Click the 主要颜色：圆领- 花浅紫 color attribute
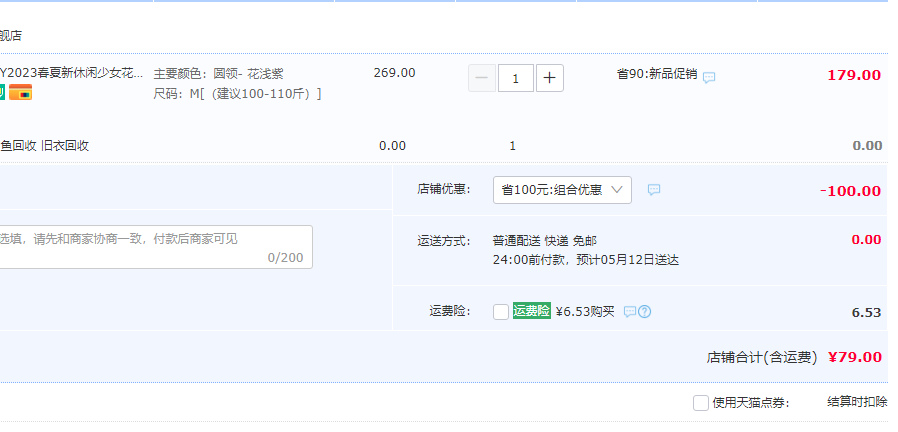 [219, 74]
